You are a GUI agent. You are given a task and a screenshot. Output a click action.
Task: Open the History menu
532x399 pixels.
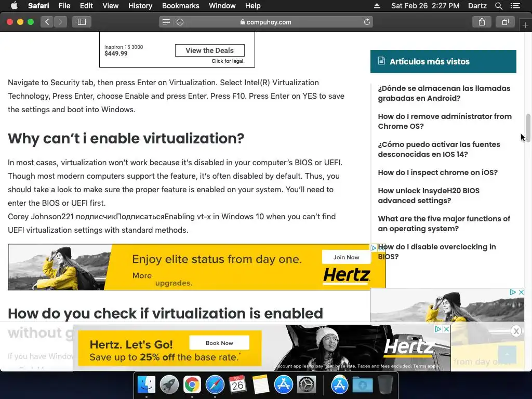click(140, 6)
